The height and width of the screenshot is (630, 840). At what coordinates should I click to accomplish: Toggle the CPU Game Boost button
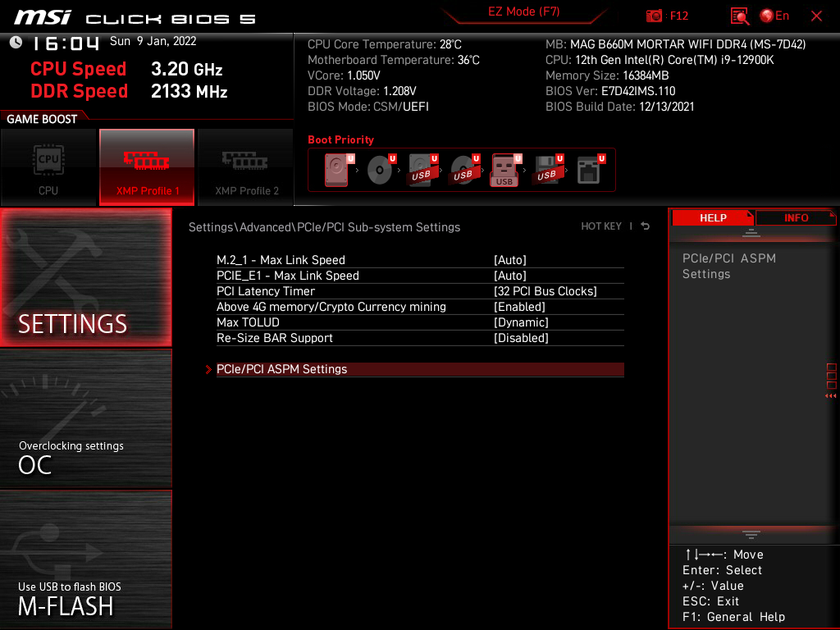(48, 167)
